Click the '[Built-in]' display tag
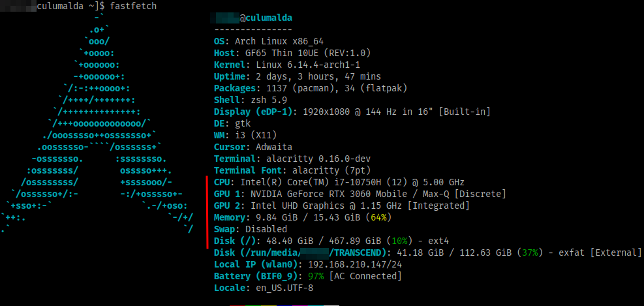The image size is (644, 306). [465, 112]
